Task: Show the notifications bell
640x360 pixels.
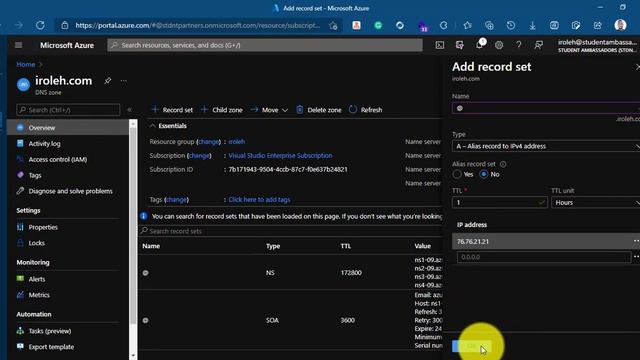Action: 480,45
